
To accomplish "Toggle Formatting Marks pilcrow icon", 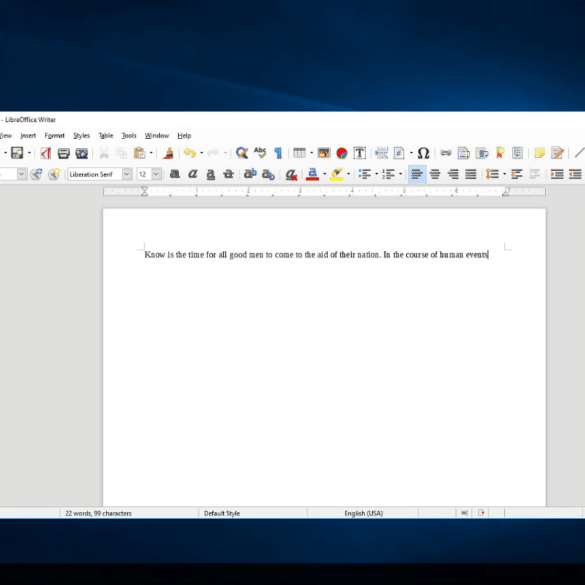I will pyautogui.click(x=278, y=153).
